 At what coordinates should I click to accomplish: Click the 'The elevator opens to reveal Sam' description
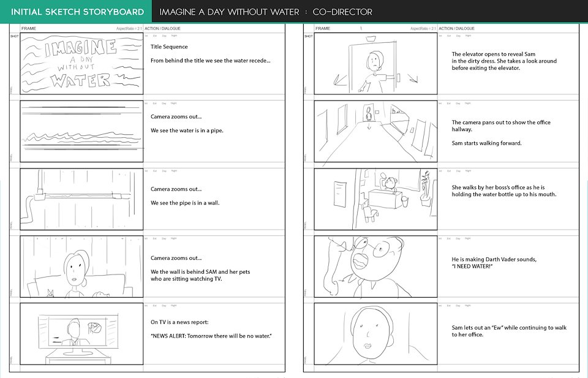[504, 61]
